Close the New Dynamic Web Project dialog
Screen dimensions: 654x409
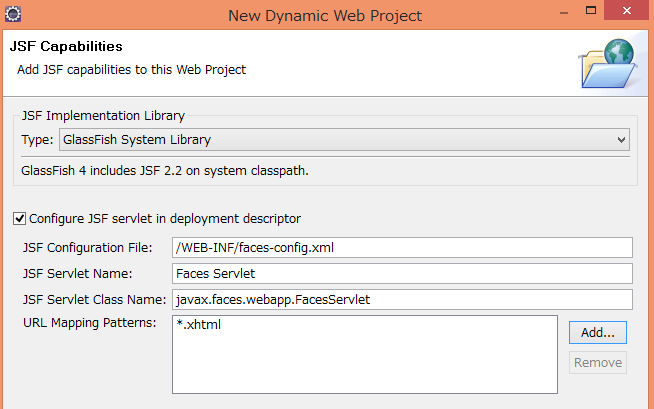point(627,10)
